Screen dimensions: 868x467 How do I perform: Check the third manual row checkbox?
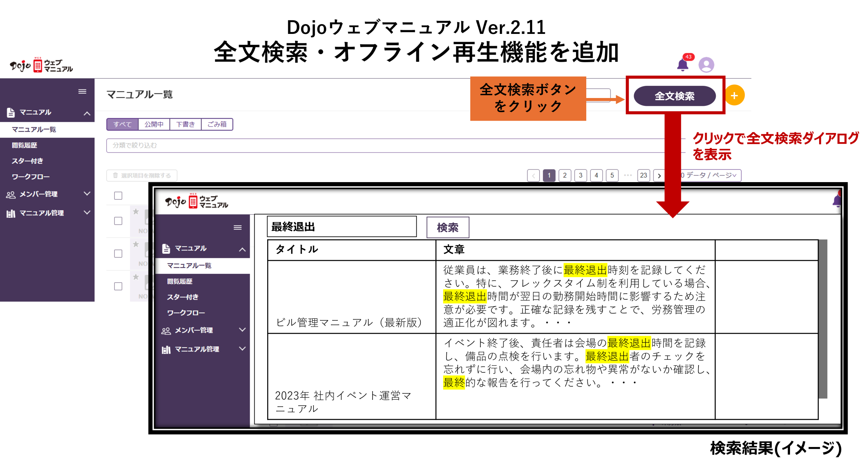(118, 286)
